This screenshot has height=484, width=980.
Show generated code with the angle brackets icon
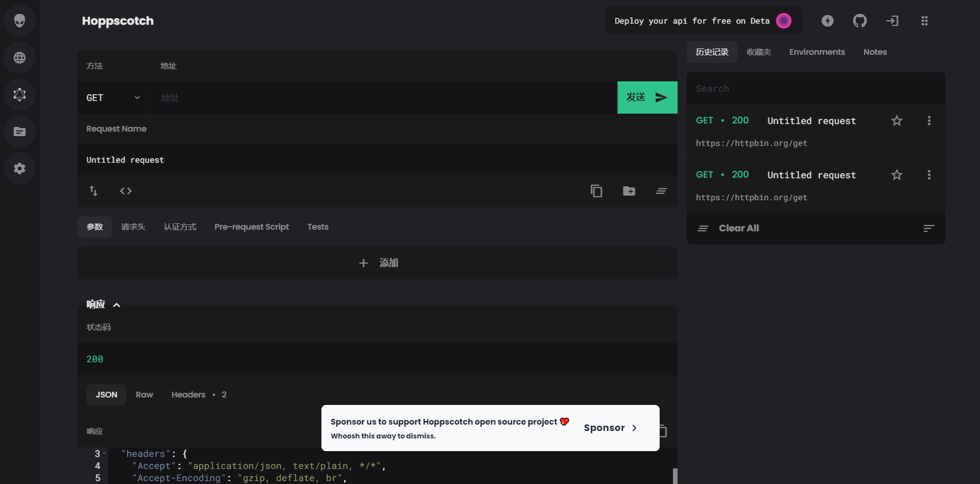click(126, 191)
